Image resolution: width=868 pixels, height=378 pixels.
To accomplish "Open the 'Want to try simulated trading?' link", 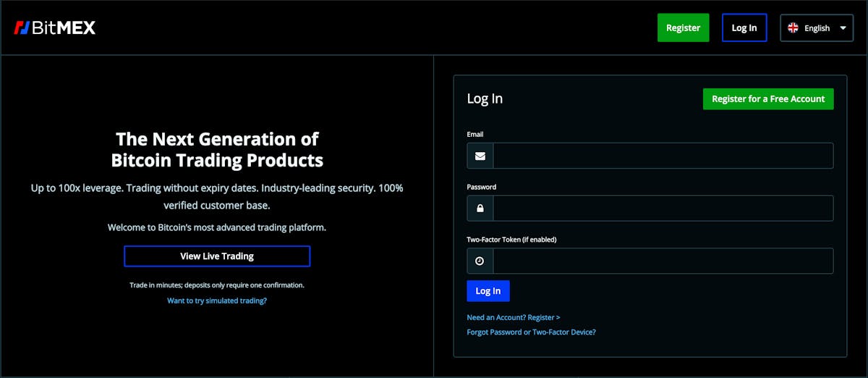I will click(x=217, y=300).
